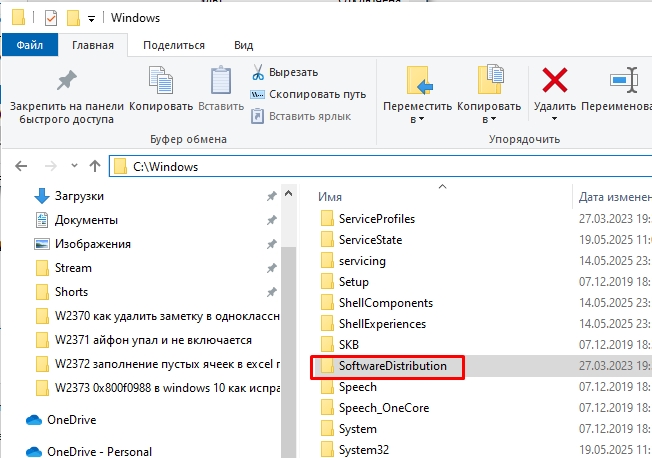The height and width of the screenshot is (458, 652).
Task: Click folder icon beside SKB
Action: click(x=327, y=345)
